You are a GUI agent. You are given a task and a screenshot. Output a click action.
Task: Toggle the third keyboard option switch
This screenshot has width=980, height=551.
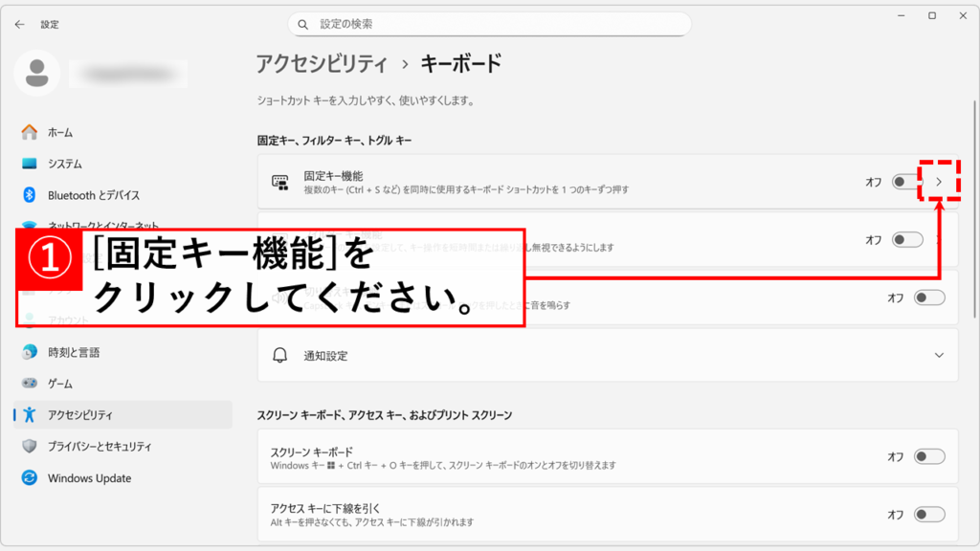(x=929, y=298)
